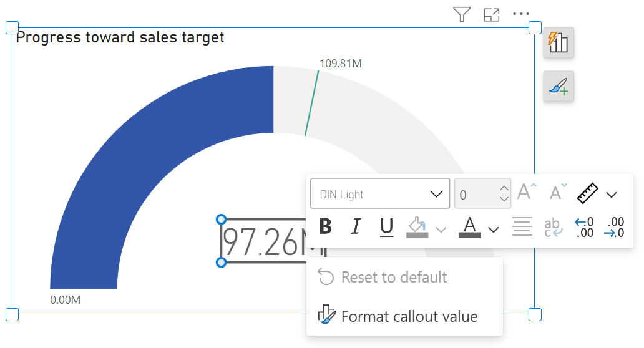
Task: Click the build a visual chart icon
Action: pos(559,43)
